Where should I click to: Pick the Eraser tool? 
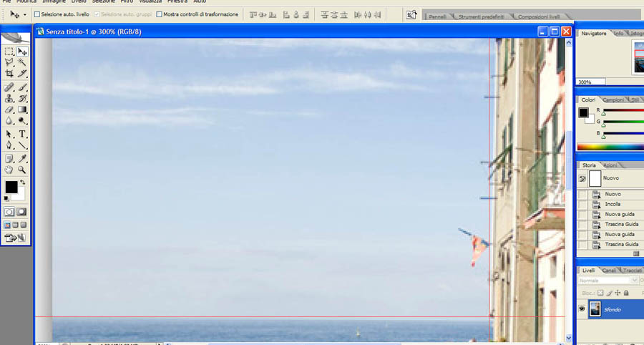coord(9,110)
